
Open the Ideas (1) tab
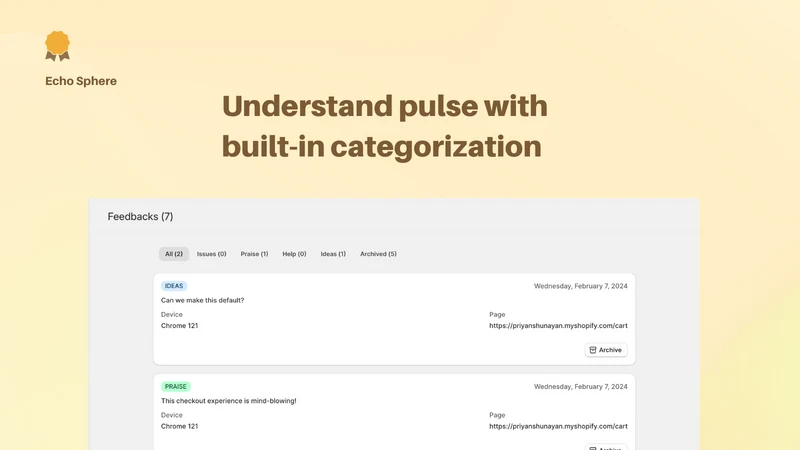[333, 254]
